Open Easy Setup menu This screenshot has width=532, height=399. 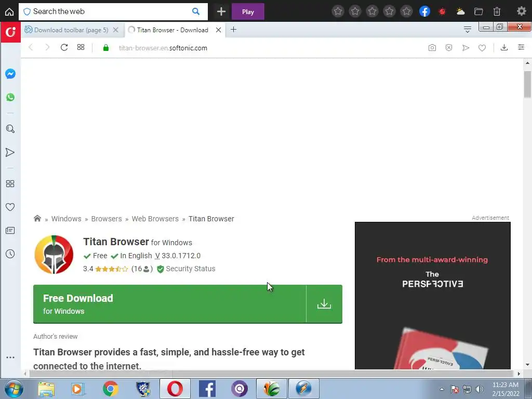coord(521,47)
